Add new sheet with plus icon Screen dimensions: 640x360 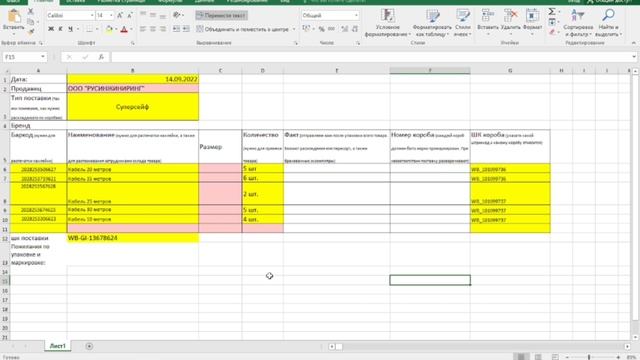89,346
